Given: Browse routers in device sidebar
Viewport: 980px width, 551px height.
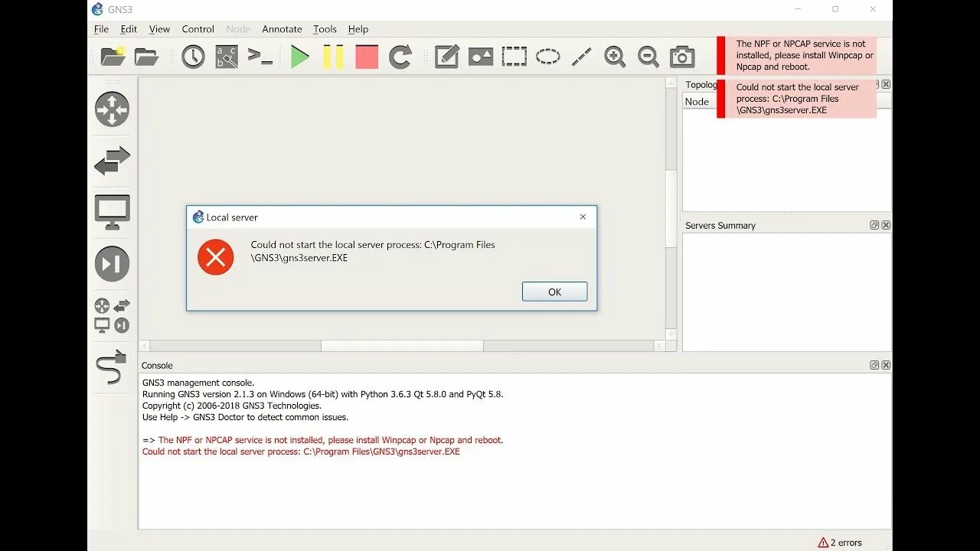Looking at the screenshot, I should pyautogui.click(x=112, y=109).
